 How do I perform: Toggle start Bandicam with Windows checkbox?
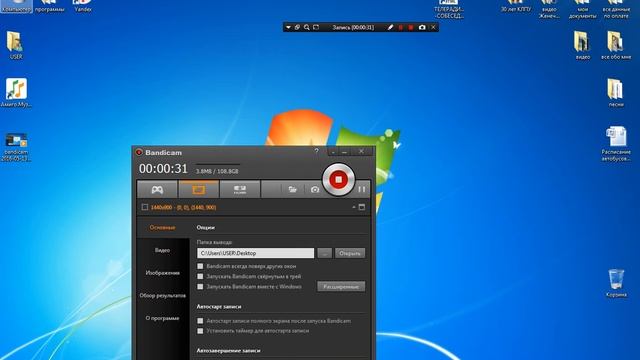200,287
